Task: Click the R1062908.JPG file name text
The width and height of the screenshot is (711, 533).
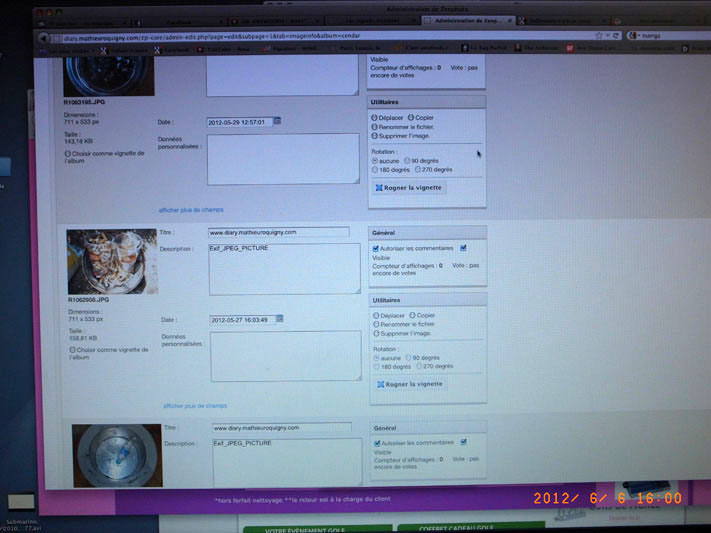Action: coord(88,300)
